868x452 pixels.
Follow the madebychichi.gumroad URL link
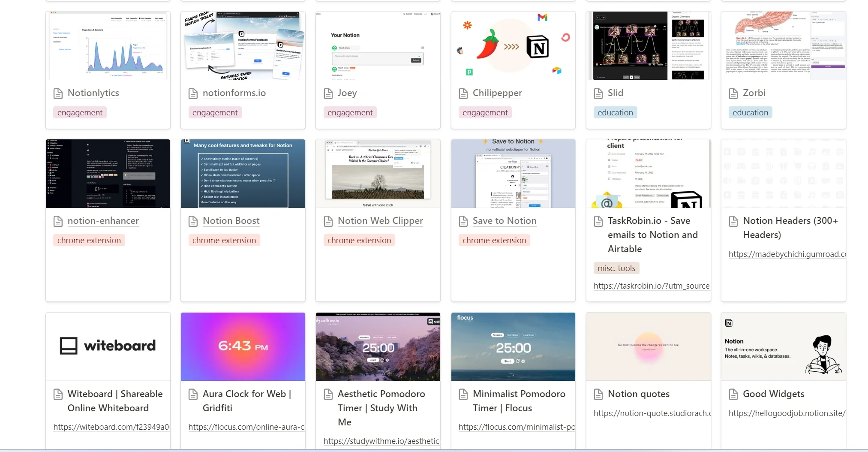pos(787,254)
